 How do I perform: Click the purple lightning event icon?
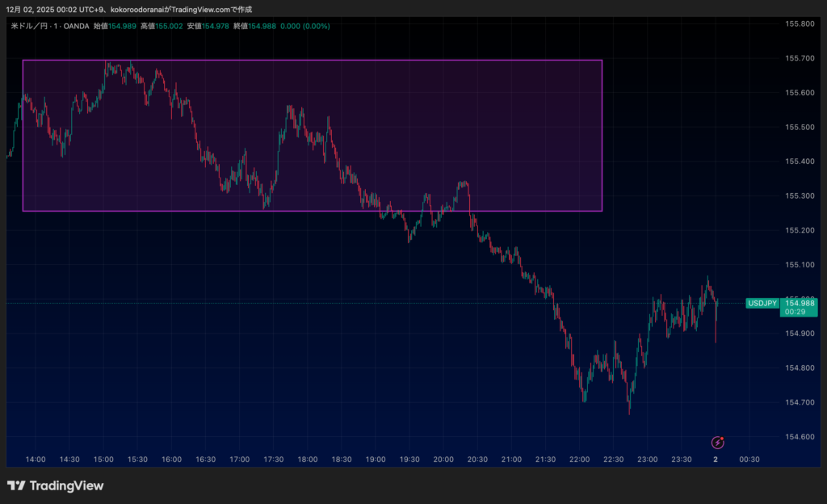(717, 442)
